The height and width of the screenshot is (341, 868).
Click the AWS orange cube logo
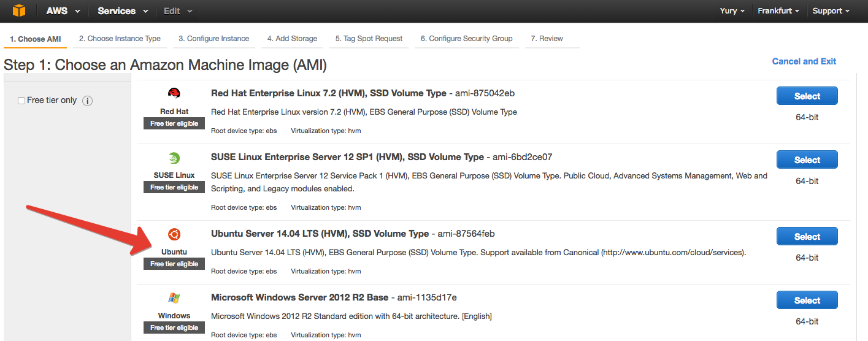tap(19, 11)
